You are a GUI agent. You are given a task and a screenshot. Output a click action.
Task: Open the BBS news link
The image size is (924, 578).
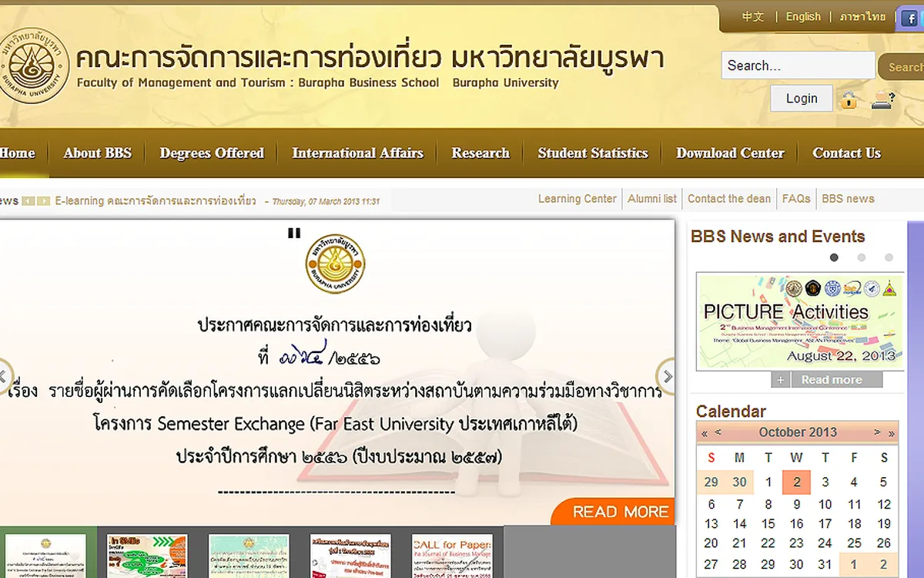848,199
